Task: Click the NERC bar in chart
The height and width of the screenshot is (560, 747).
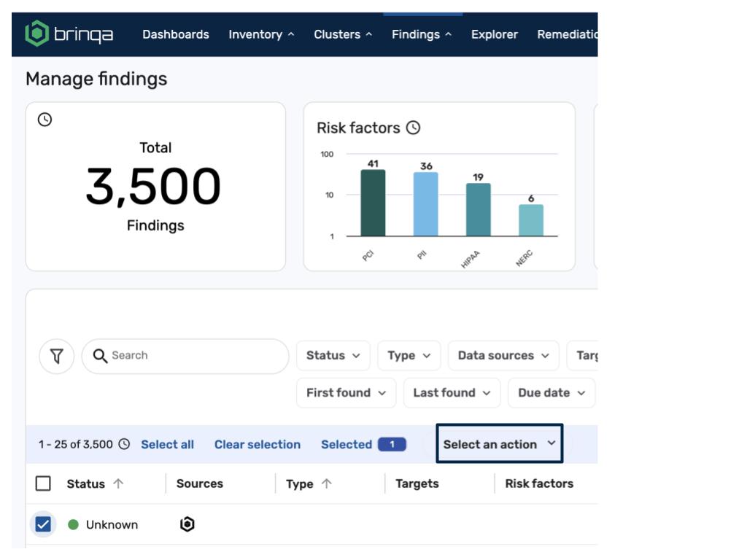Action: [531, 220]
